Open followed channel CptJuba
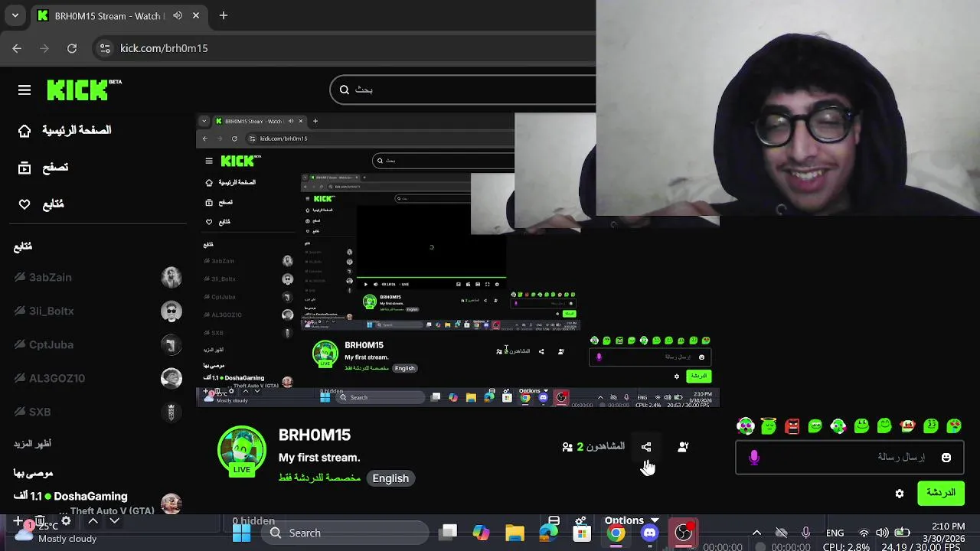 click(51, 344)
